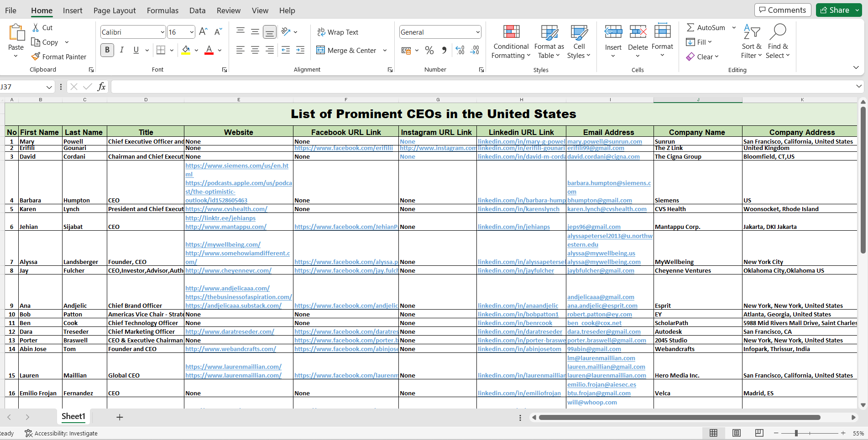Open the Data tab

197,10
